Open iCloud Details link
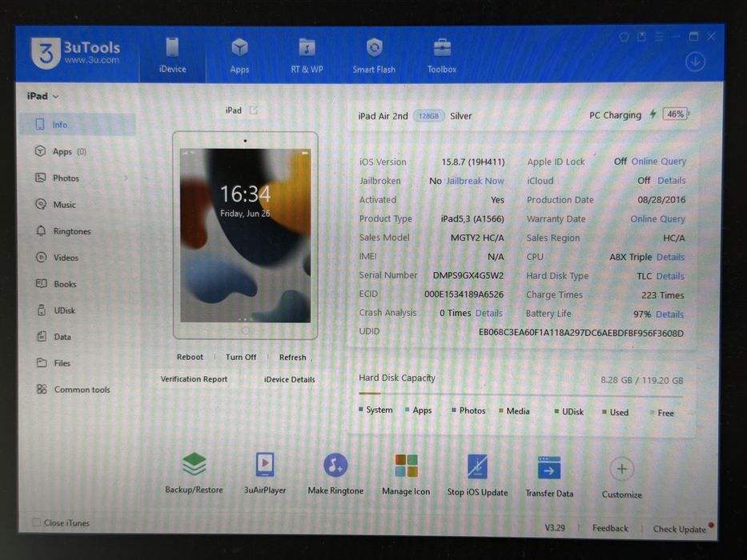This screenshot has height=560, width=747. 671,181
